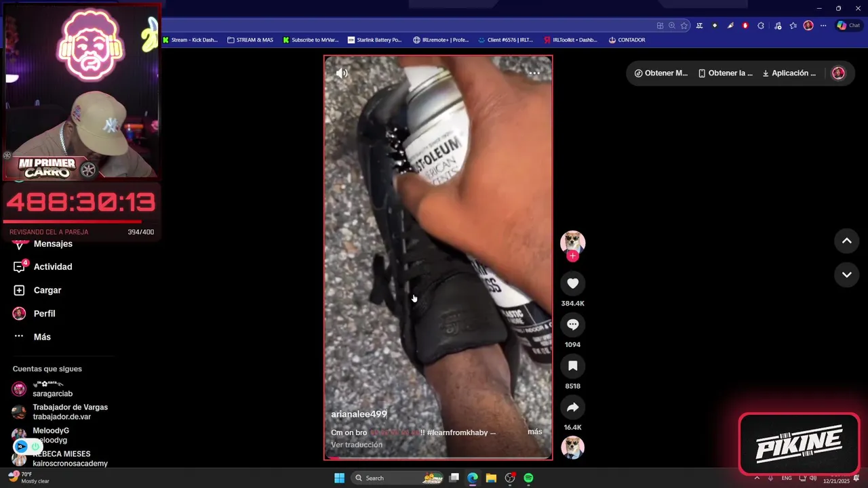Open the 'IRLremote+ | Profe...' bookmark

click(441, 40)
